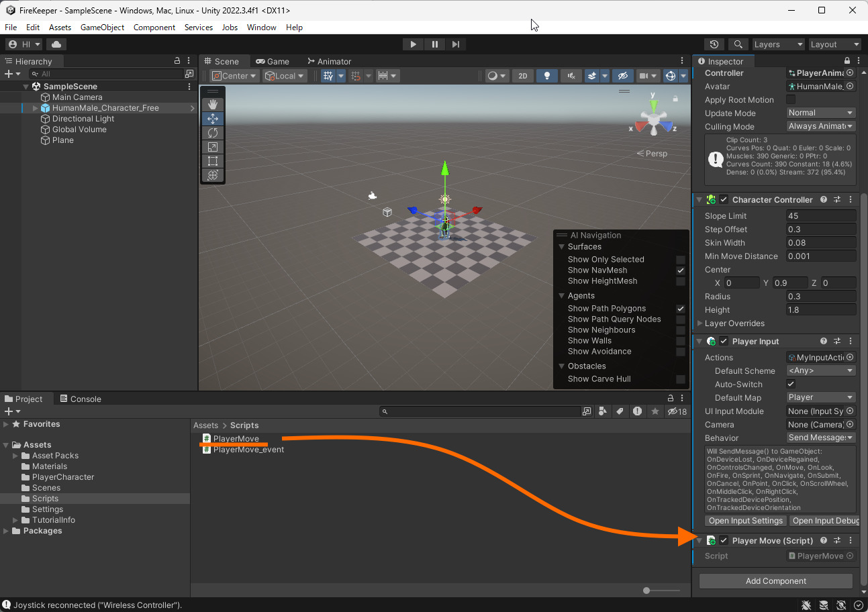Image resolution: width=868 pixels, height=612 pixels.
Task: Open the GameObject menu
Action: pyautogui.click(x=102, y=28)
